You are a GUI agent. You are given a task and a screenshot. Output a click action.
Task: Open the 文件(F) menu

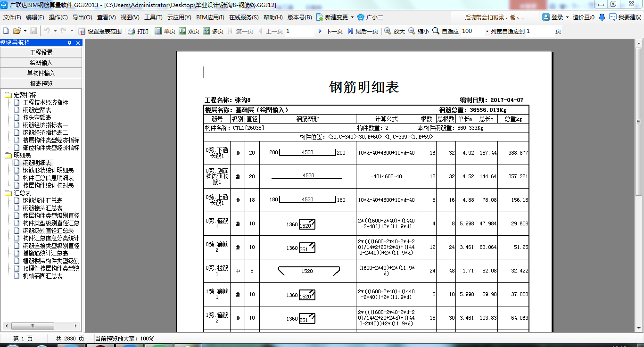click(12, 17)
